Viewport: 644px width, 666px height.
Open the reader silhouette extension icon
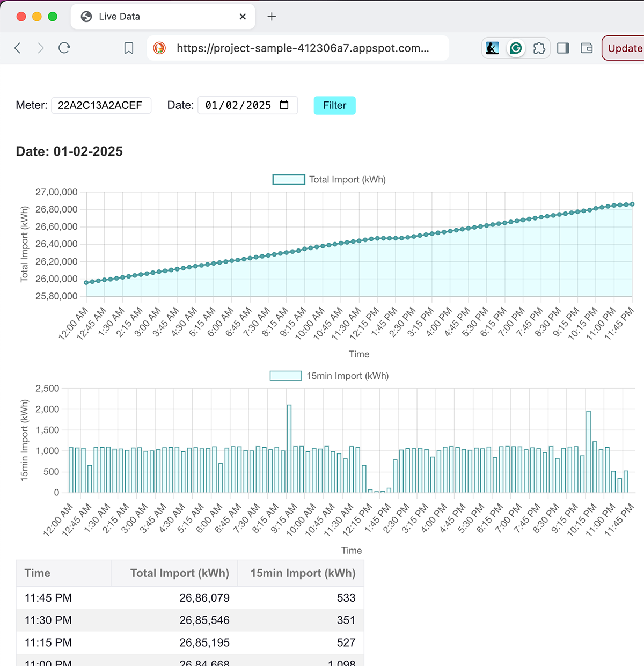coord(492,48)
